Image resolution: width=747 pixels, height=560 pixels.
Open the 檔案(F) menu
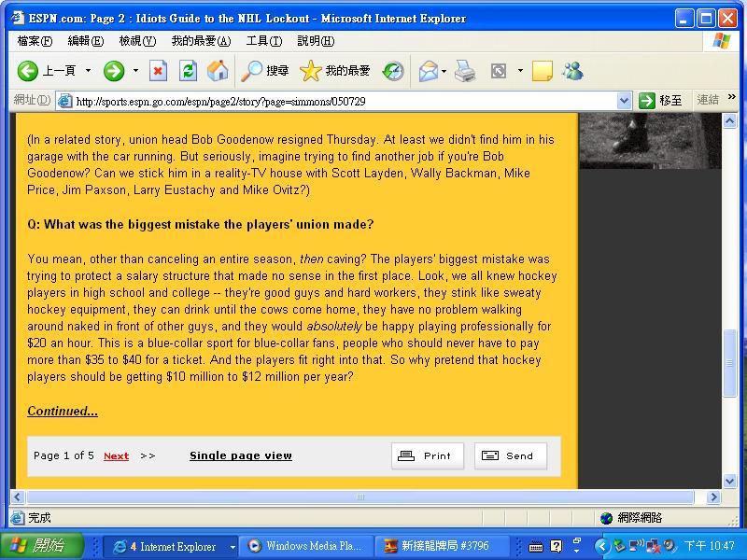(35, 41)
